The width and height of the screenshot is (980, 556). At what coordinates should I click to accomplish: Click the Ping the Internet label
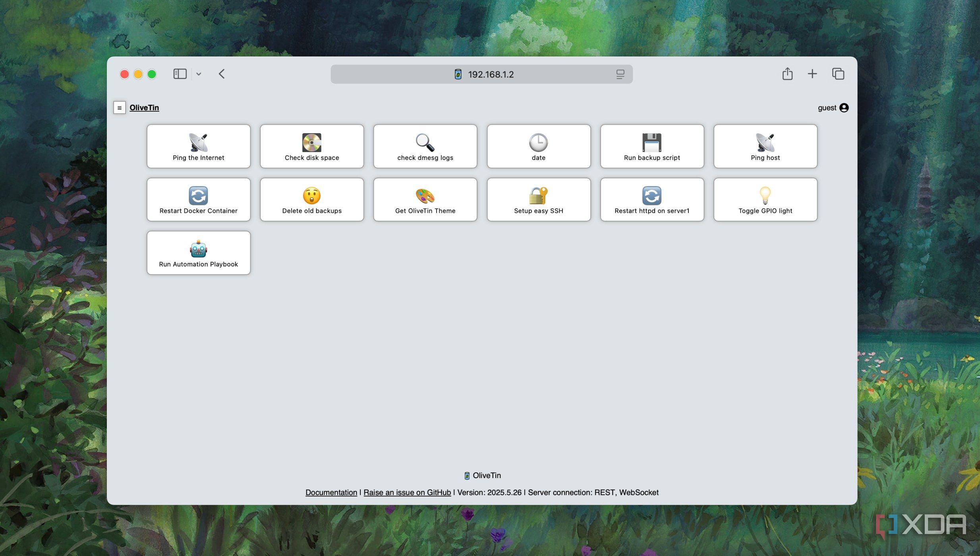198,158
